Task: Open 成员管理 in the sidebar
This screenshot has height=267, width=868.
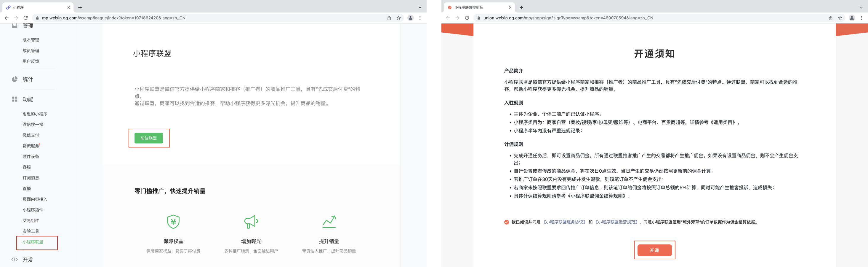Action: point(31,51)
